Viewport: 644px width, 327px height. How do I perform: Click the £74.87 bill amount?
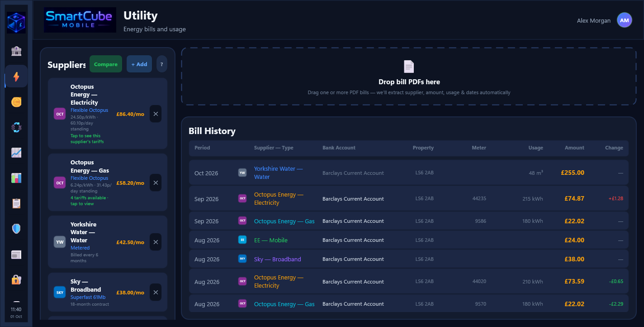[574, 198]
